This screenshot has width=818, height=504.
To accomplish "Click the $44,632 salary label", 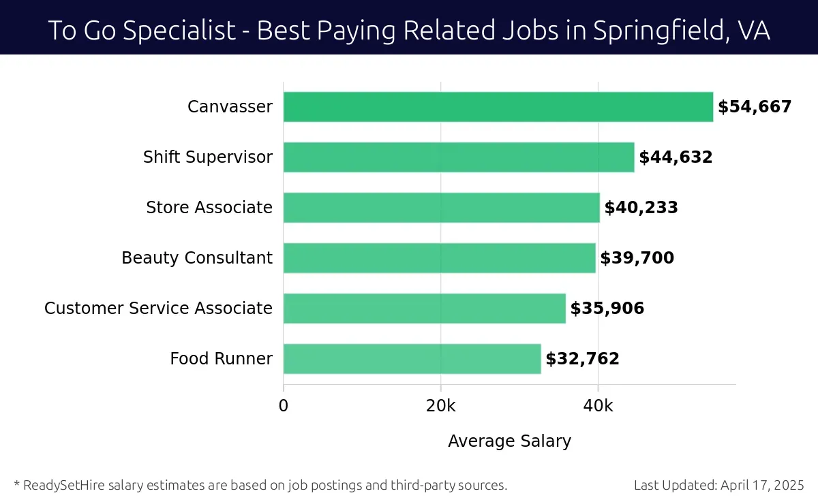I will [x=676, y=157].
